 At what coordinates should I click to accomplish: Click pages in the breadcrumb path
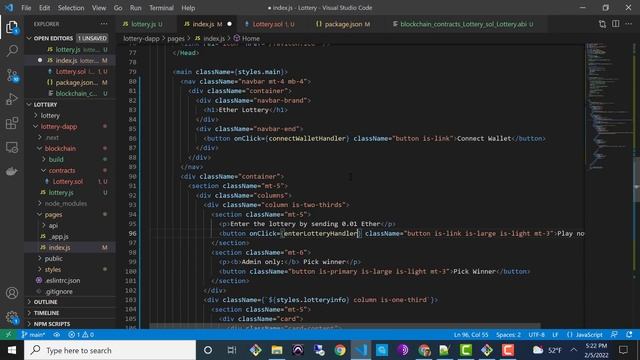coord(176,39)
